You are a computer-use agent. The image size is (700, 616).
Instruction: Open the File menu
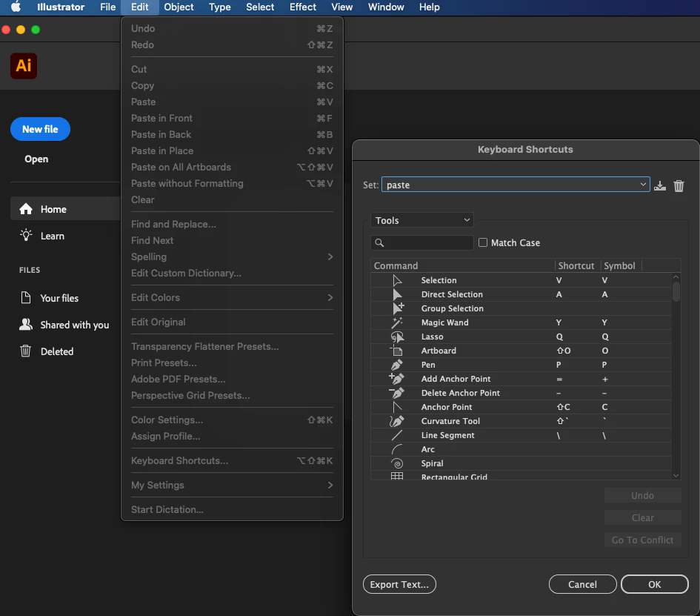pos(107,7)
